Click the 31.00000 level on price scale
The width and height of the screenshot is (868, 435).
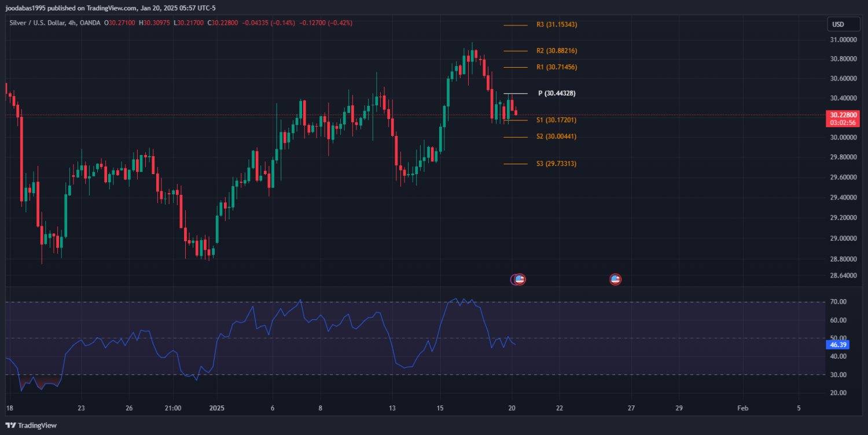pyautogui.click(x=843, y=40)
